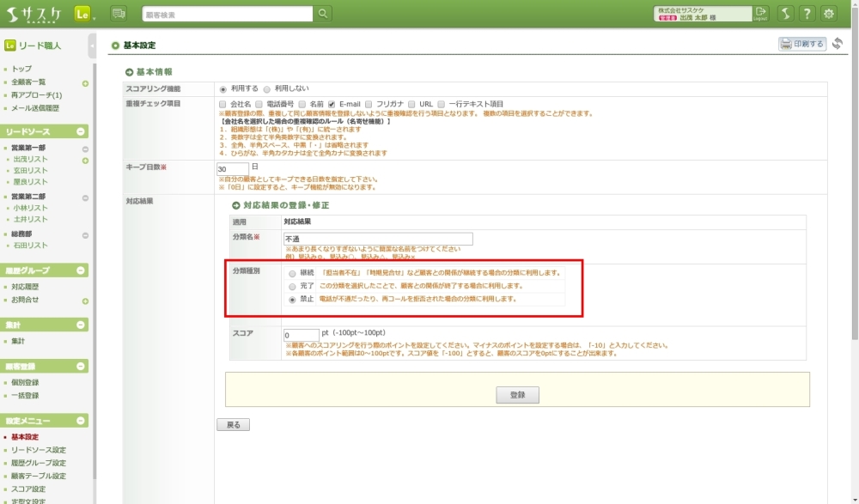
Task: Click the Sasuke S icon in top right
Action: pyautogui.click(x=785, y=13)
